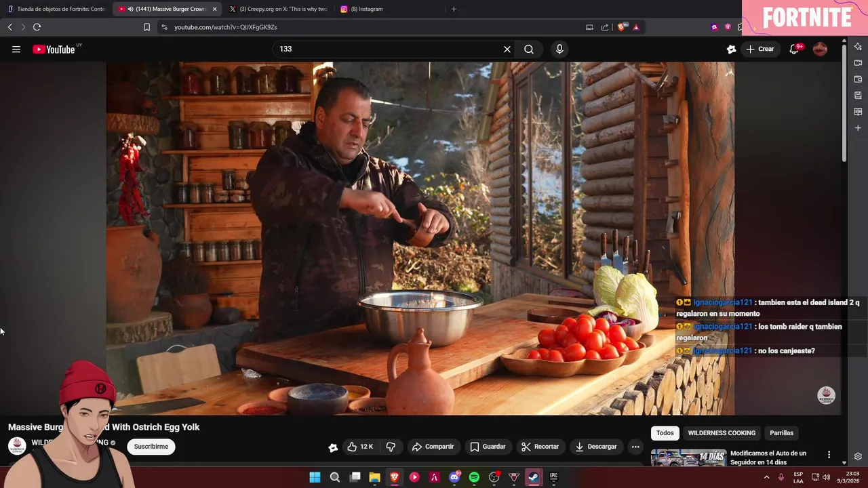Viewport: 868px width, 488px height.
Task: Close the Massive Burger YouTube tab
Action: (x=214, y=9)
